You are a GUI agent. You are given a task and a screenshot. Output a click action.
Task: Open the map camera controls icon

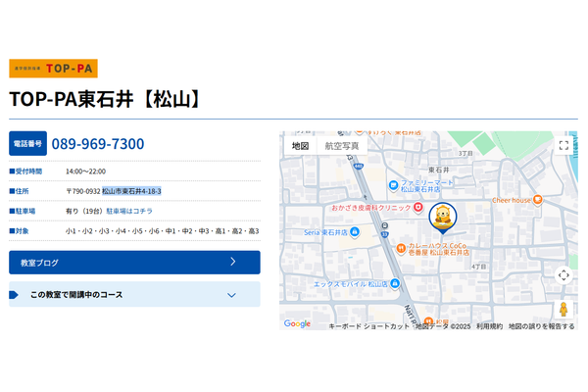tap(563, 275)
